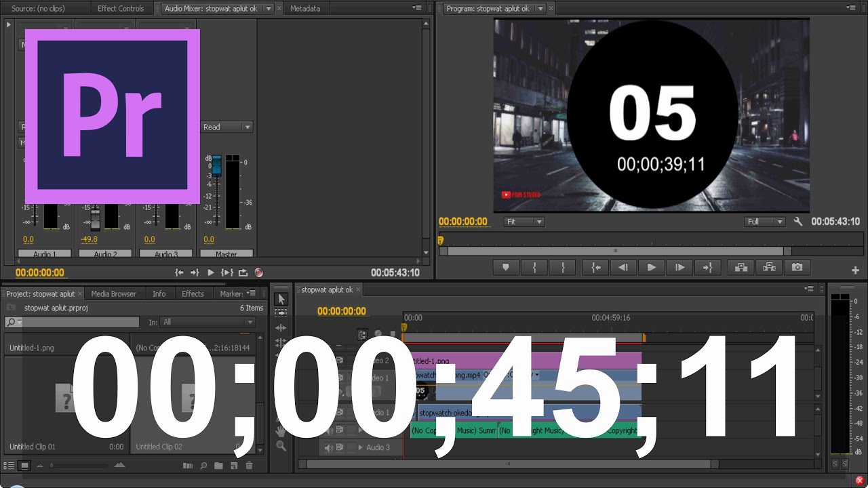Mute the Audio 3 track speaker
The image size is (868, 488).
point(329,447)
